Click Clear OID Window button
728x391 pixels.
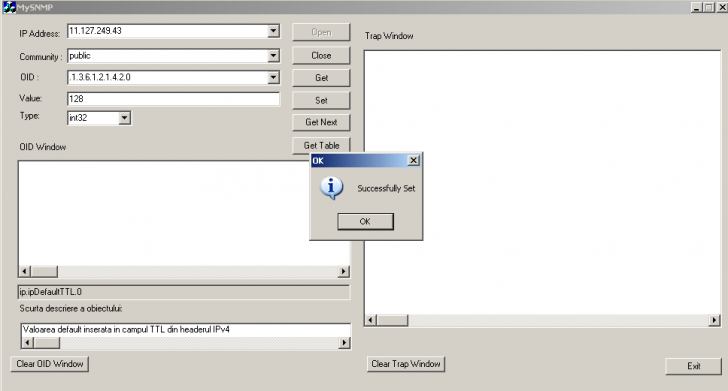coord(50,364)
